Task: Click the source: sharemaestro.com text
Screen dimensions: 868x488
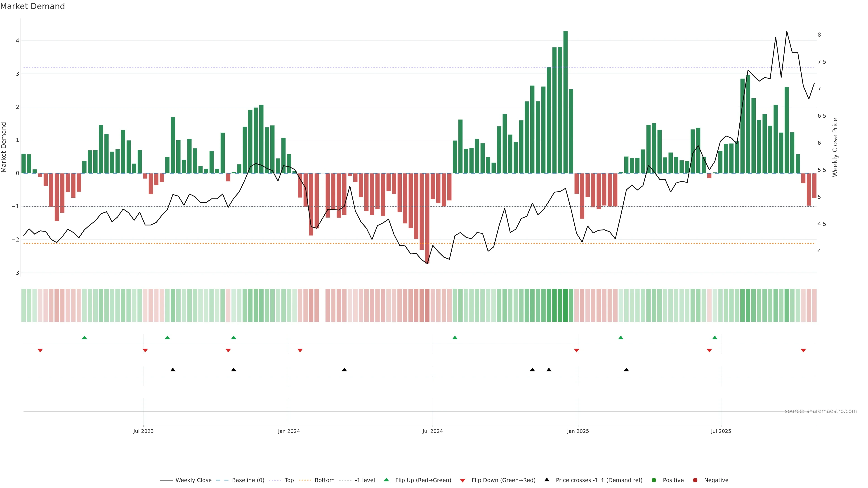Action: click(821, 411)
